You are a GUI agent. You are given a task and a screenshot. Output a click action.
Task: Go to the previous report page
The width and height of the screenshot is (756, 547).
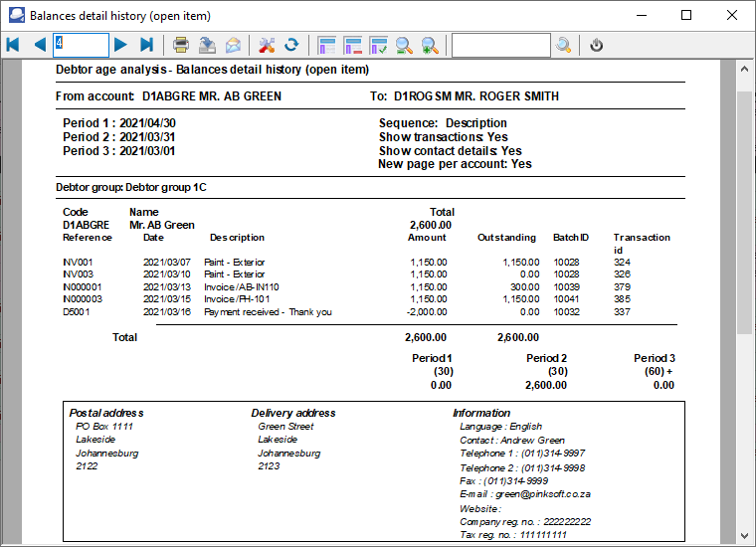40,45
